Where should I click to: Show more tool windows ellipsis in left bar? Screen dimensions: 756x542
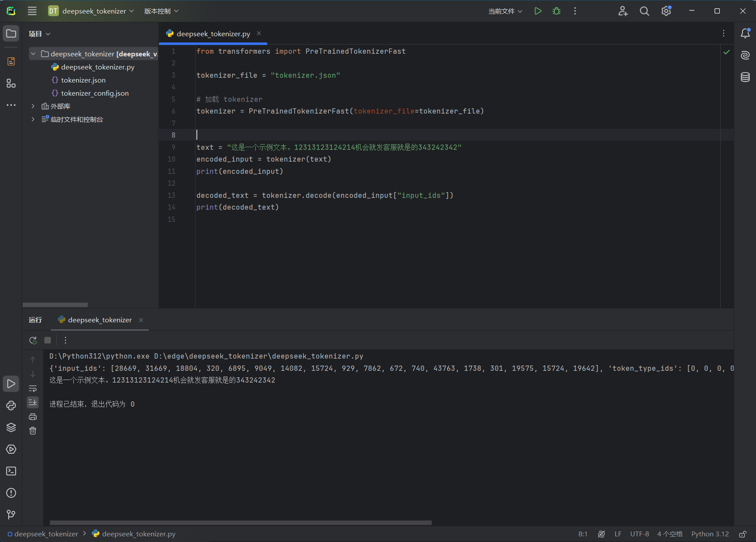pyautogui.click(x=11, y=105)
